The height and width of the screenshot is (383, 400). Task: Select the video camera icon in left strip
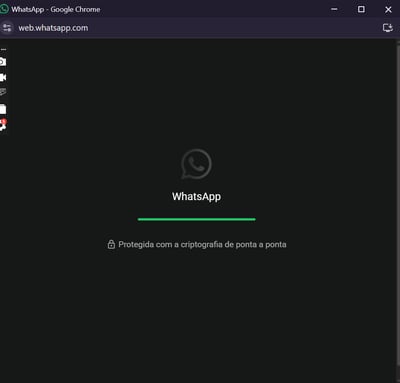[x=3, y=78]
